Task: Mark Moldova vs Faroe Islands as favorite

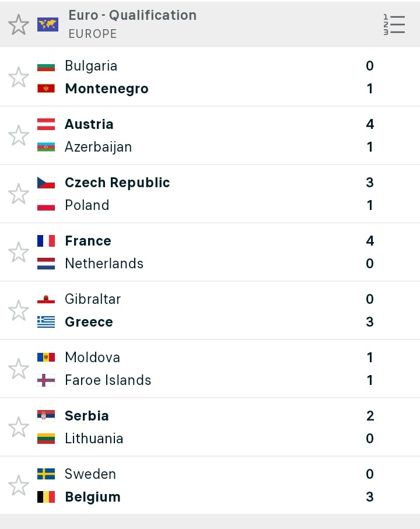Action: [x=19, y=369]
